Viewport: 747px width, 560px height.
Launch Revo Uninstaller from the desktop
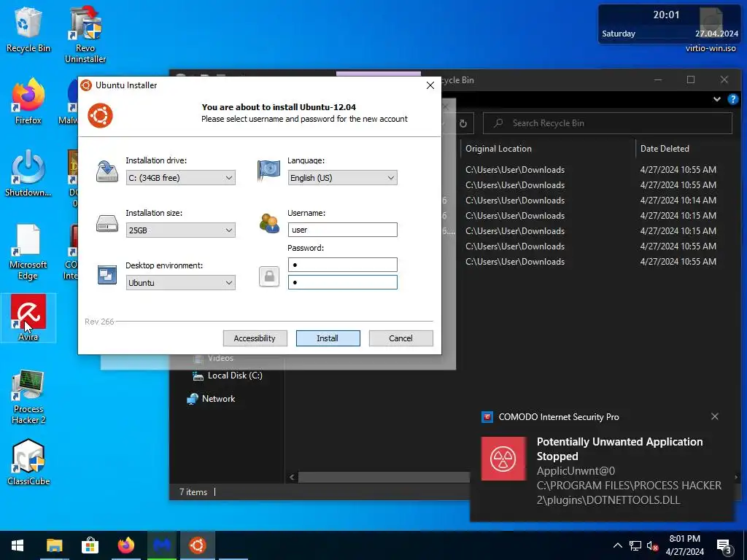(x=85, y=34)
